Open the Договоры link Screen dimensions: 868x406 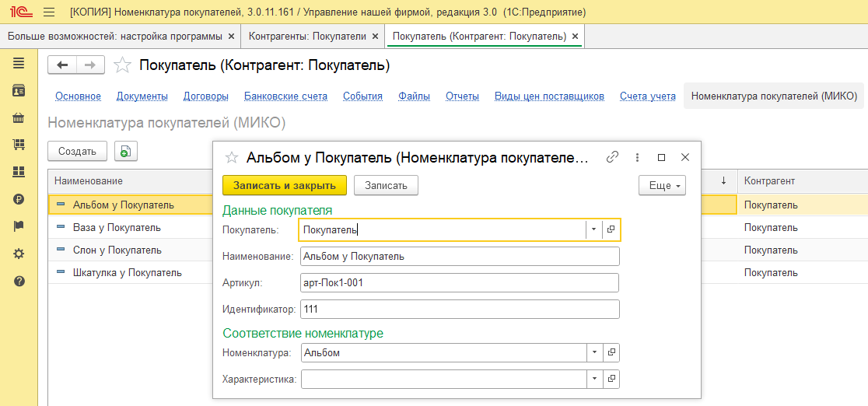tap(206, 96)
